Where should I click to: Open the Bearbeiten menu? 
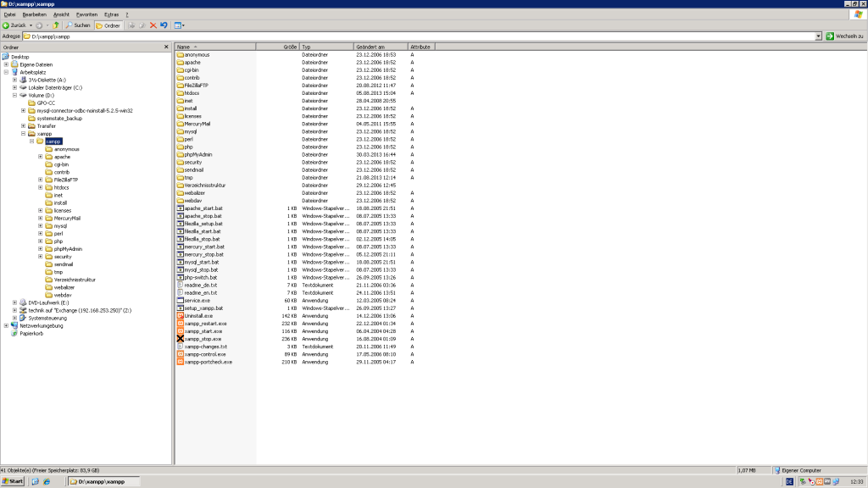tap(34, 14)
